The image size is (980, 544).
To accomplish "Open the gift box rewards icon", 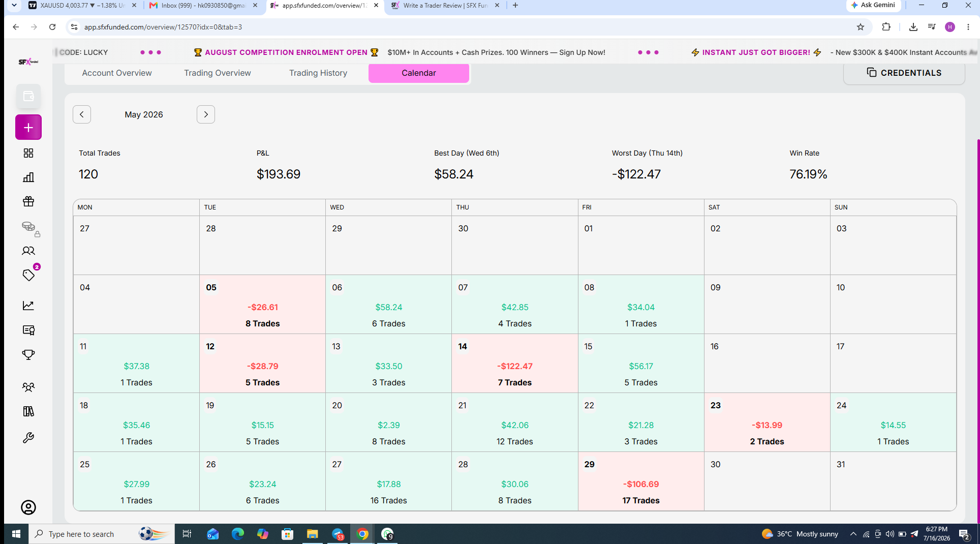I will [28, 201].
